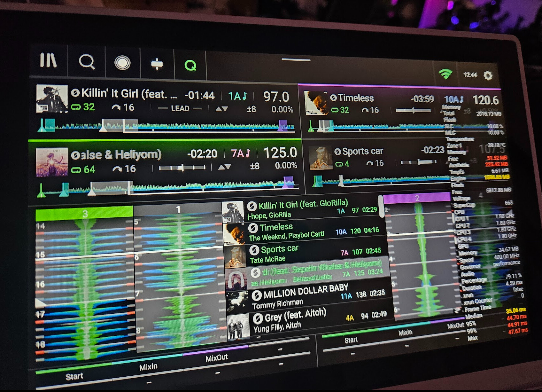The height and width of the screenshot is (392, 542).
Task: Open the green quantize Q icon
Action: pos(190,65)
